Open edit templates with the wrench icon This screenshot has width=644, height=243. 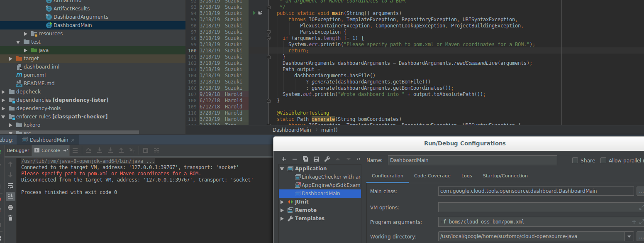click(x=327, y=159)
